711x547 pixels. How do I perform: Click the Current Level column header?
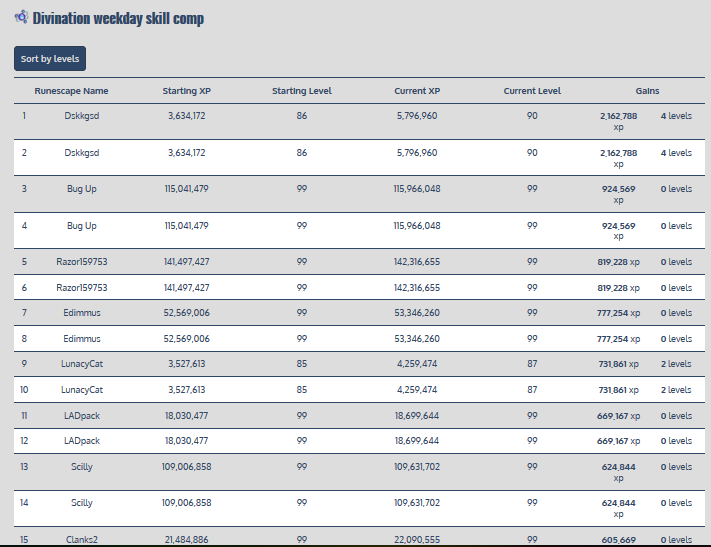pyautogui.click(x=532, y=91)
